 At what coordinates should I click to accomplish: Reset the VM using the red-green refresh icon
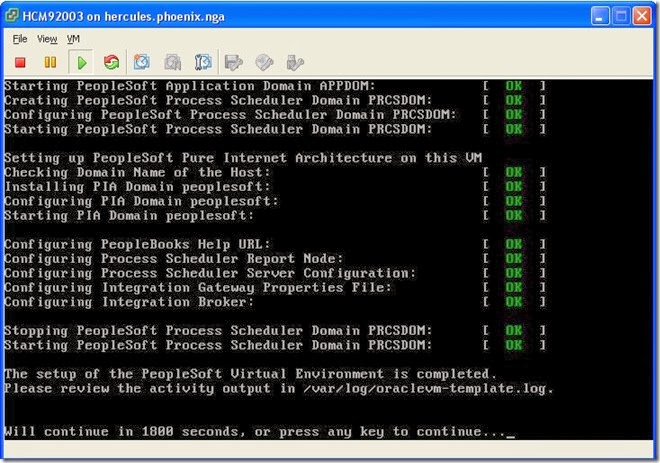click(112, 63)
